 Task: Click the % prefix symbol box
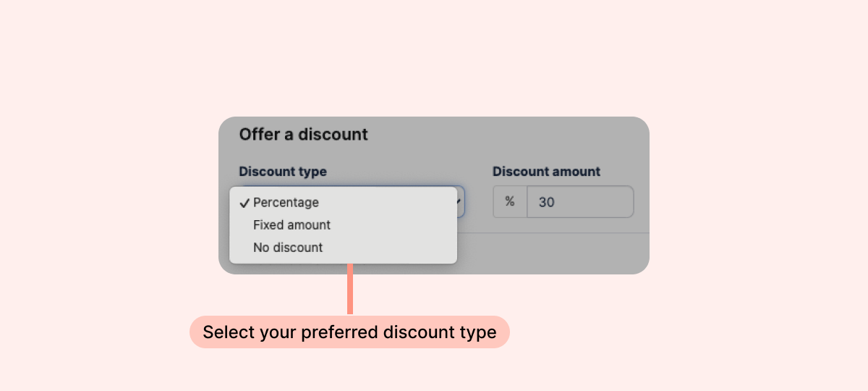[510, 202]
